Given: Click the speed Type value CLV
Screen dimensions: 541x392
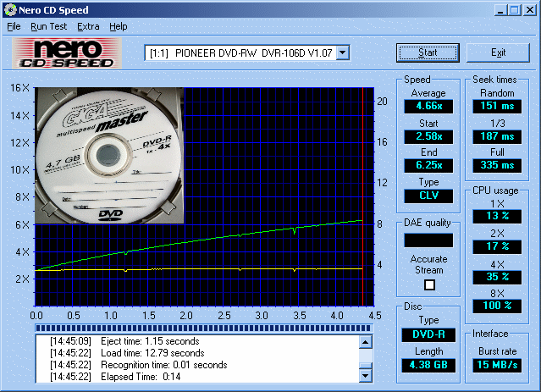Looking at the screenshot, I should [x=428, y=196].
